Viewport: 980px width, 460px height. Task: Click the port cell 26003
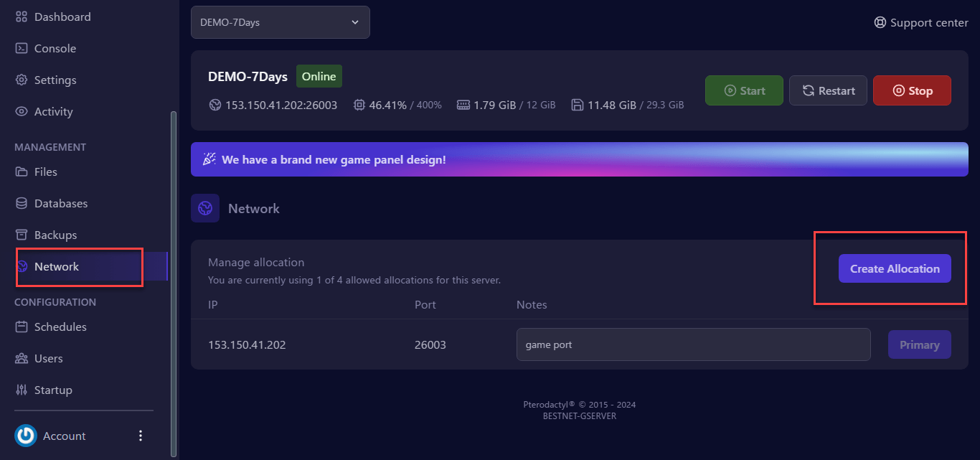[x=430, y=344]
